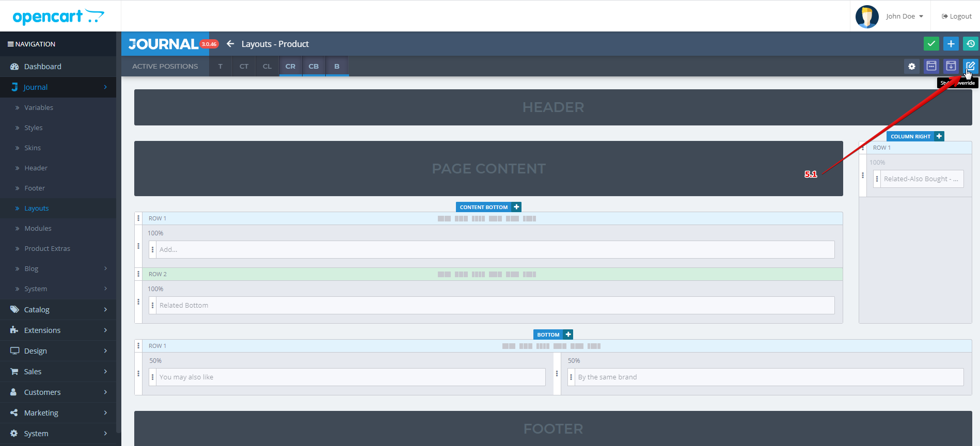This screenshot has height=446, width=980.
Task: Click the window icon with downward arrow
Action: (x=951, y=66)
